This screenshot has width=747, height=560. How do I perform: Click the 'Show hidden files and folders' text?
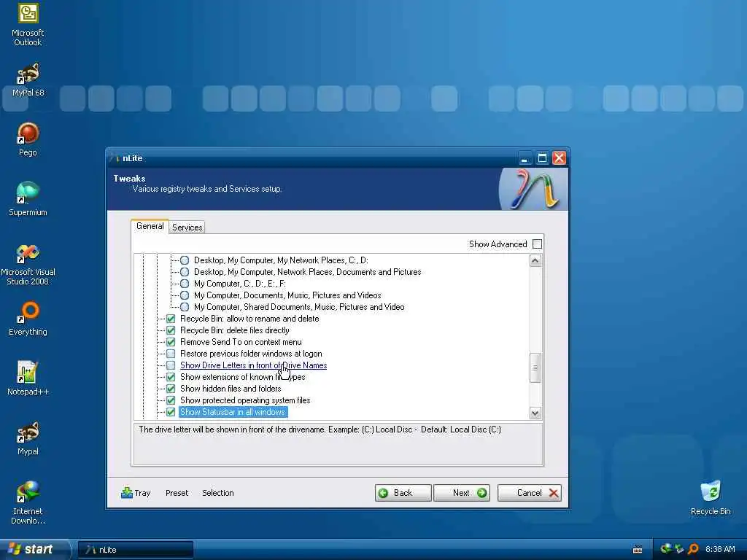[231, 389]
